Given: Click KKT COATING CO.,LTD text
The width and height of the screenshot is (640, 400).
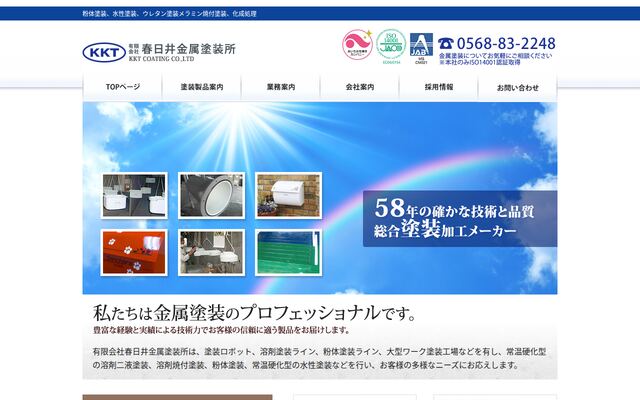Looking at the screenshot, I should pyautogui.click(x=162, y=59).
